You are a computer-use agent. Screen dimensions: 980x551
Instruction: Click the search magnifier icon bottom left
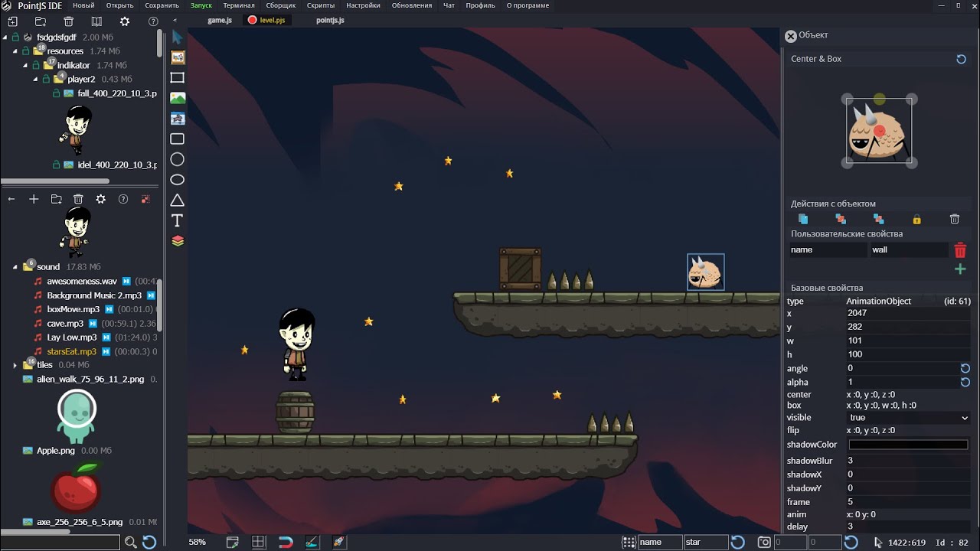coord(130,542)
